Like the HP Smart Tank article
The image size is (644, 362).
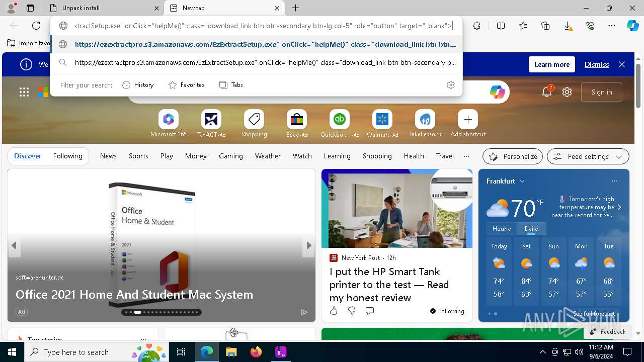(334, 311)
